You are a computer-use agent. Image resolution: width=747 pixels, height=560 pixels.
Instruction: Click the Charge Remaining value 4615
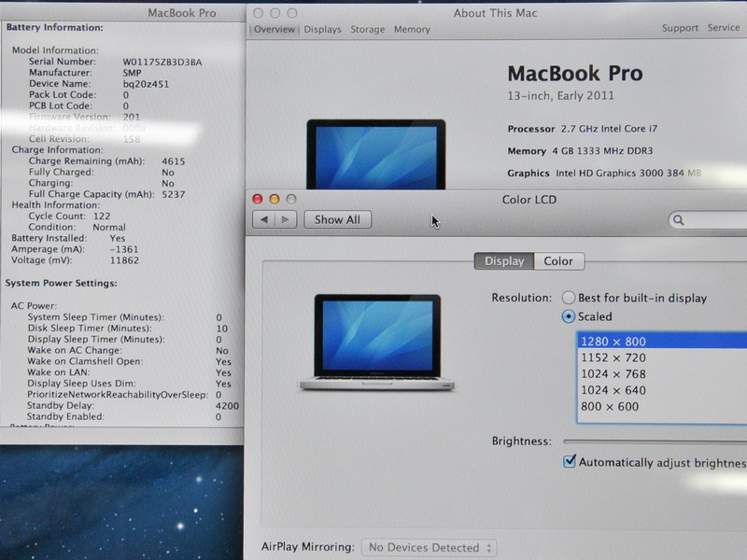174,161
